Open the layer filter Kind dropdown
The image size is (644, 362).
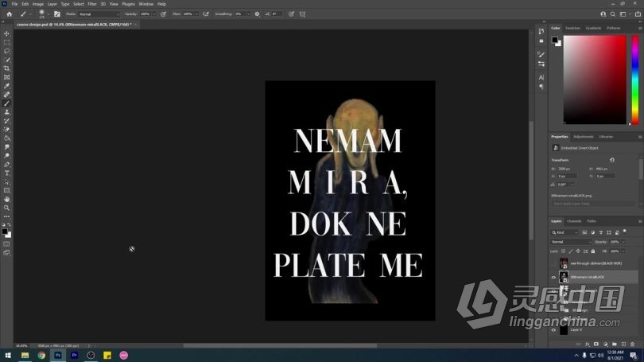[564, 232]
